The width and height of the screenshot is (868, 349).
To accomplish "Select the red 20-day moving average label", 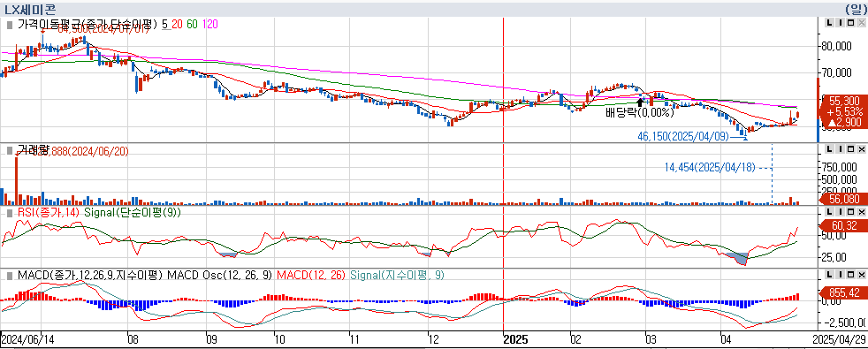I will point(177,25).
